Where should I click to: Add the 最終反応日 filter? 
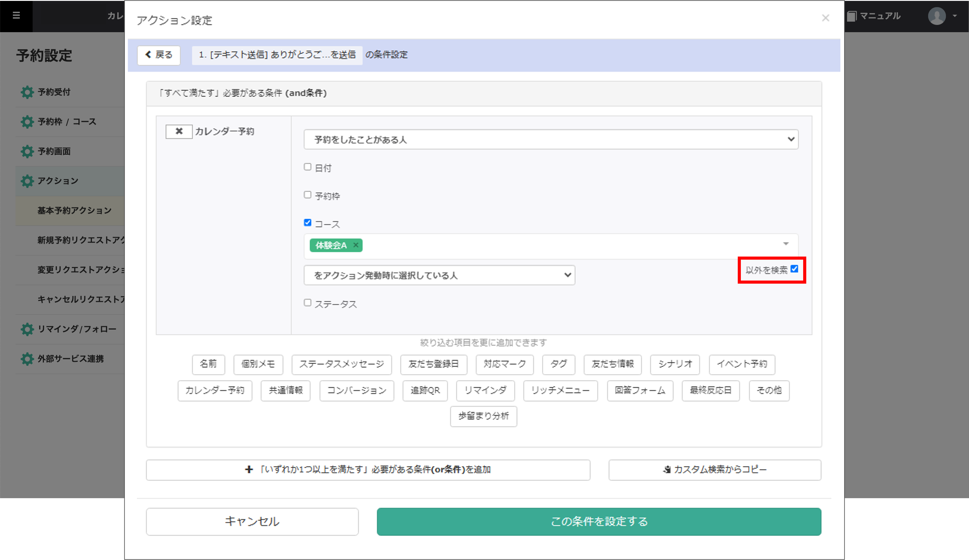[711, 391]
